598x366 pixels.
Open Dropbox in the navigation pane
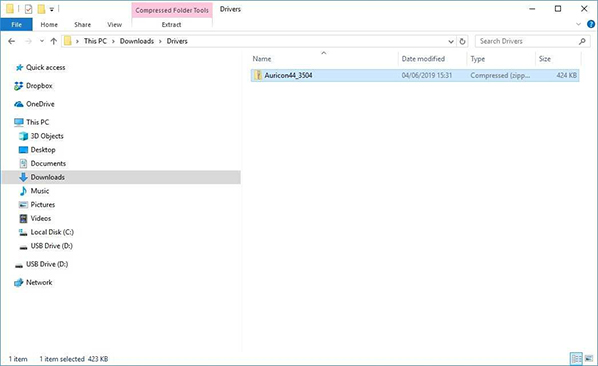[x=39, y=86]
